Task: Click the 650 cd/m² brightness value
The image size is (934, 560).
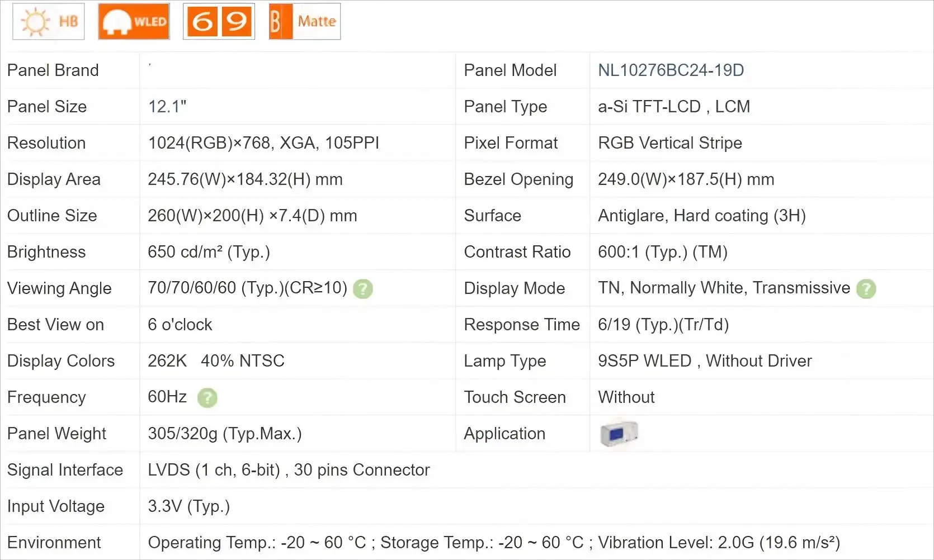Action: tap(209, 252)
